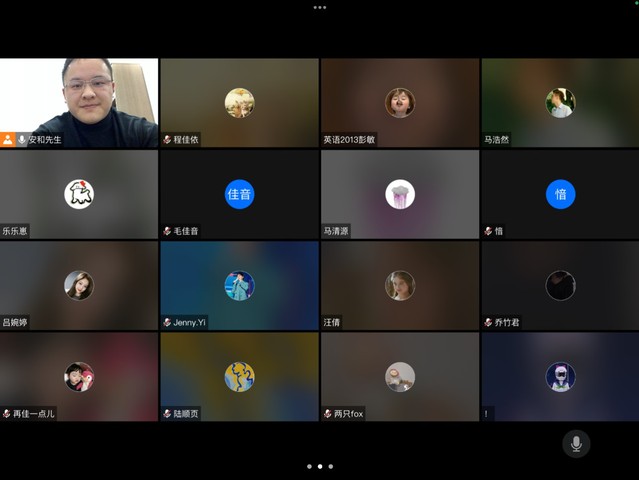This screenshot has width=639, height=480.
Task: Click muted mic icon beside 陆顺页
Action: point(167,414)
